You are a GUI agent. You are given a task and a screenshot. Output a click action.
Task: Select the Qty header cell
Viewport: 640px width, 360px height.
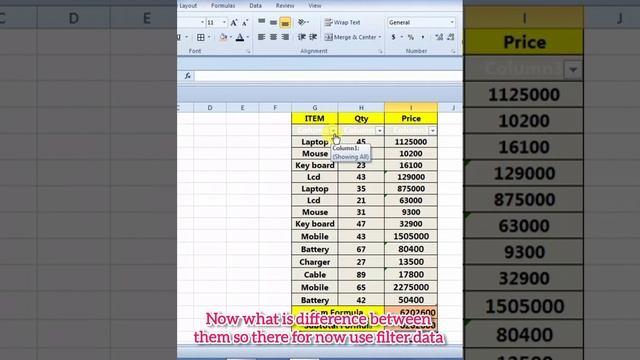click(x=361, y=119)
